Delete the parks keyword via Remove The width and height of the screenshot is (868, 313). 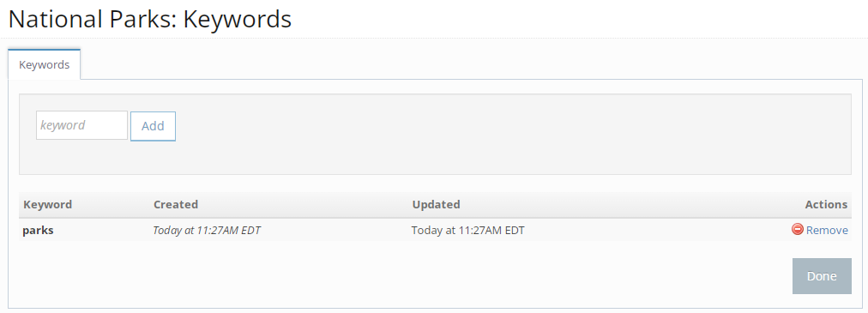[827, 230]
